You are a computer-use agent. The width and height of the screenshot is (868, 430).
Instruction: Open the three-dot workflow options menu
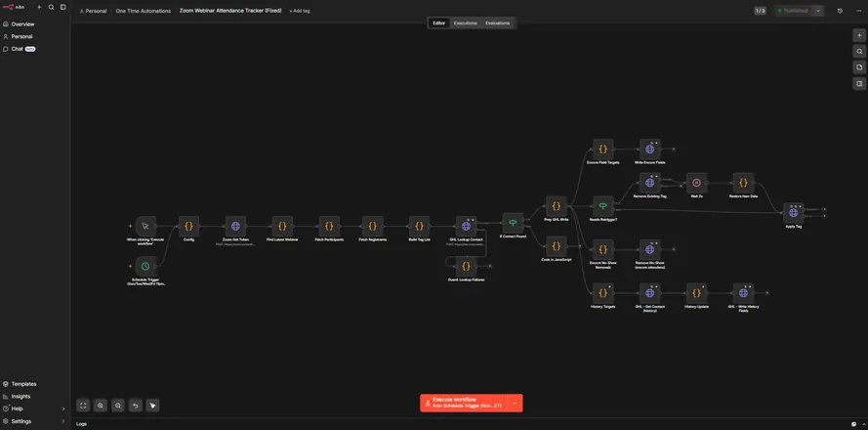pyautogui.click(x=858, y=11)
